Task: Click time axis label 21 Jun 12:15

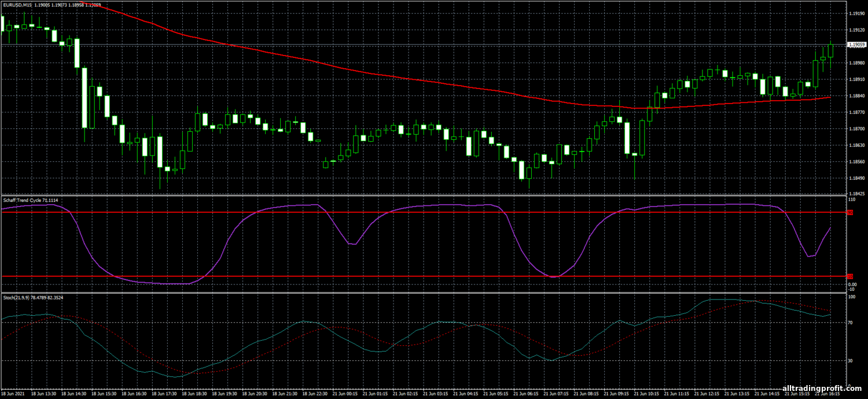Action: (x=707, y=393)
